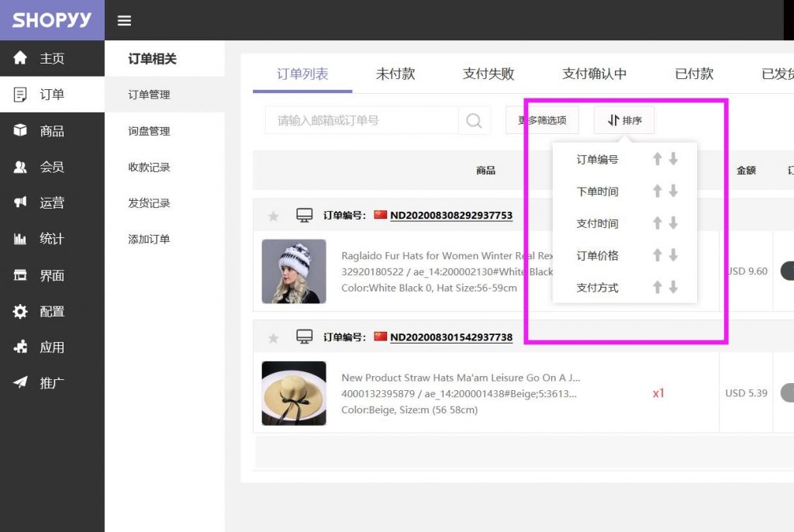Open the 排序 sort dropdown
Screen dimensions: 794x532
pos(624,120)
